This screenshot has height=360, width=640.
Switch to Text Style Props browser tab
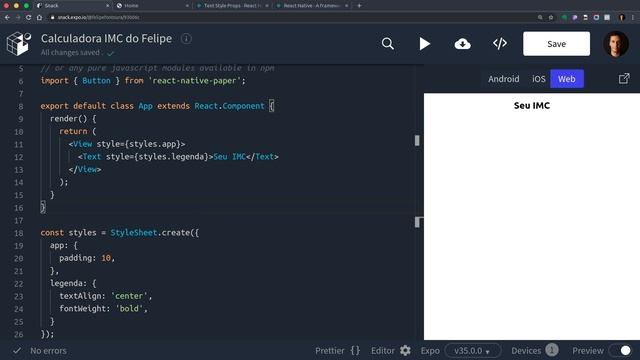[232, 6]
